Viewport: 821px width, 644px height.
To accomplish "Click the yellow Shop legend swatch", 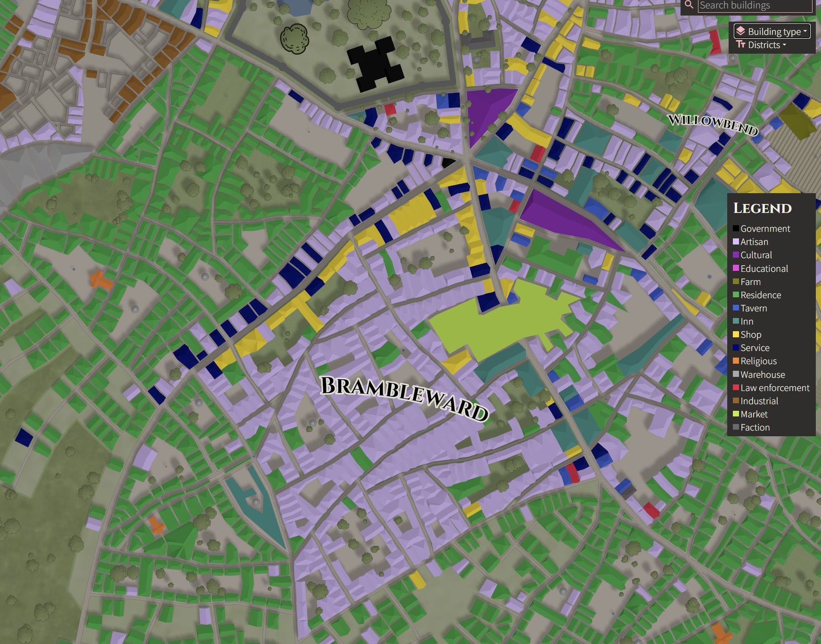I will click(736, 334).
